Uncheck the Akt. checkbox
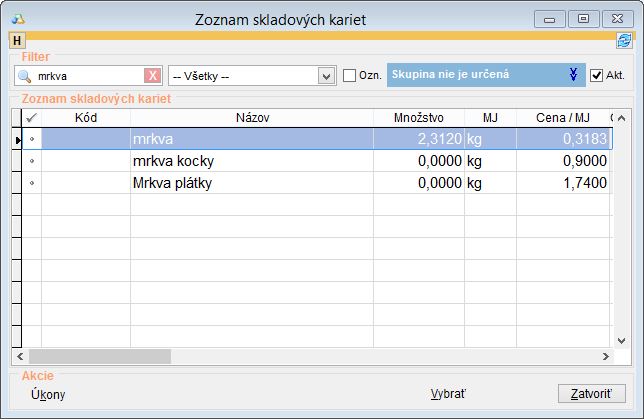 pyautogui.click(x=597, y=76)
